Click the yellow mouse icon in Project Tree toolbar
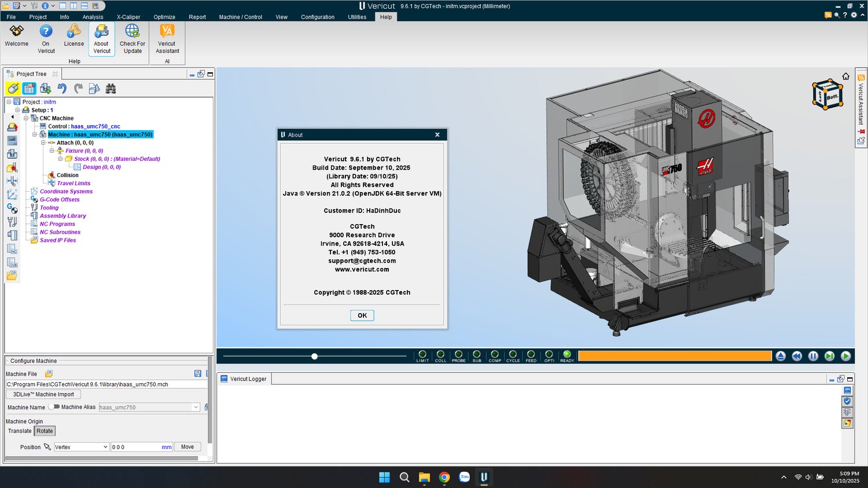Image resolution: width=868 pixels, height=488 pixels. tap(13, 89)
